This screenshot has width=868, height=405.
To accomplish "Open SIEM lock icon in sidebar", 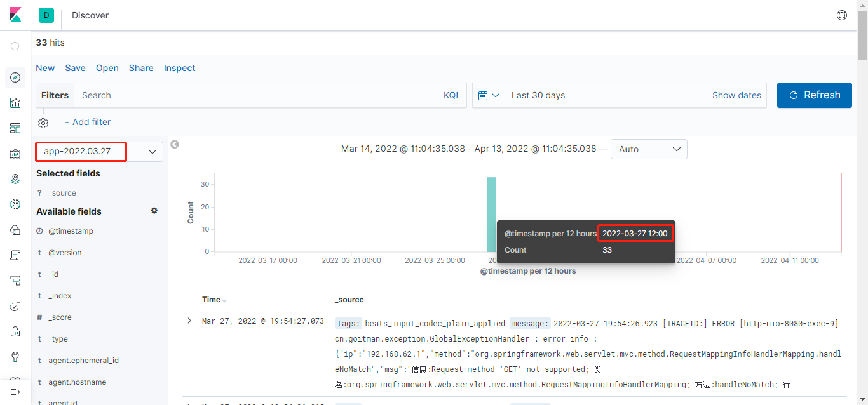I will coord(15,331).
